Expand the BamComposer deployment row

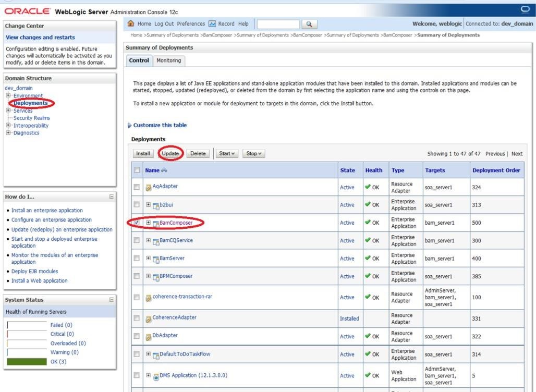148,222
